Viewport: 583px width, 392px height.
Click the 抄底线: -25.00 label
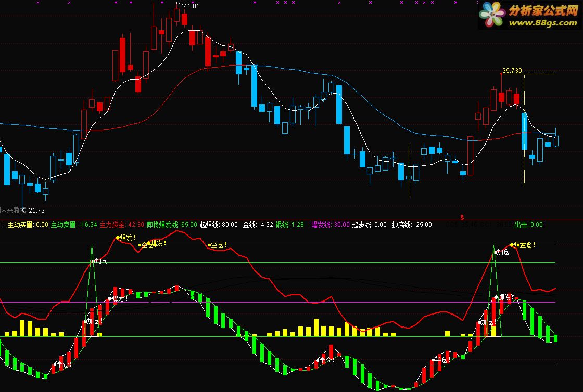coord(412,225)
